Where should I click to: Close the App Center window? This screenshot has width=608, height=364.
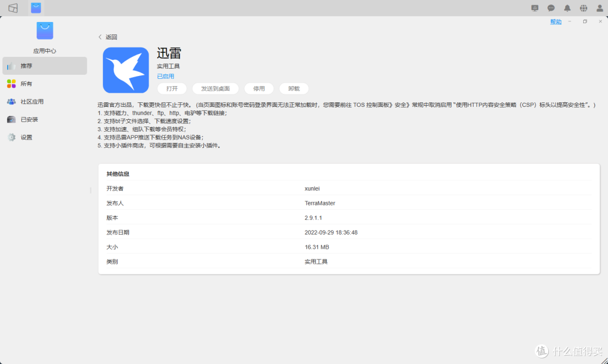(600, 22)
